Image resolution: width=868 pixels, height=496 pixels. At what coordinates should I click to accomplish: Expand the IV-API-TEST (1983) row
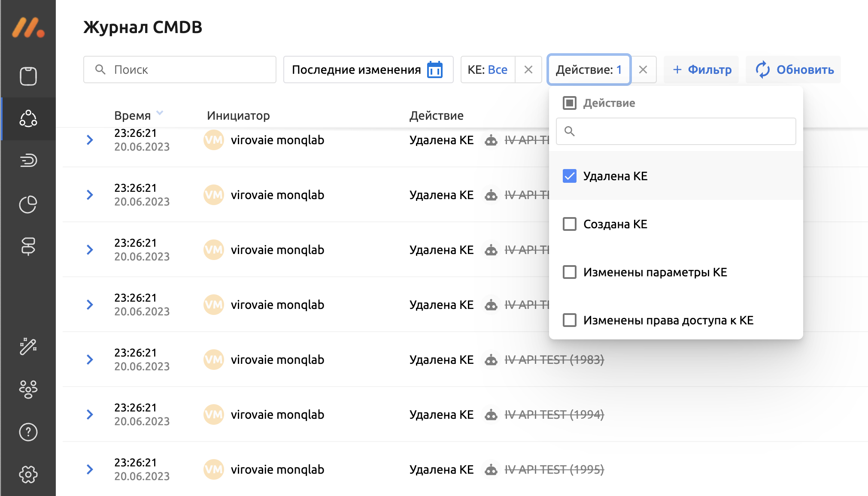[90, 360]
